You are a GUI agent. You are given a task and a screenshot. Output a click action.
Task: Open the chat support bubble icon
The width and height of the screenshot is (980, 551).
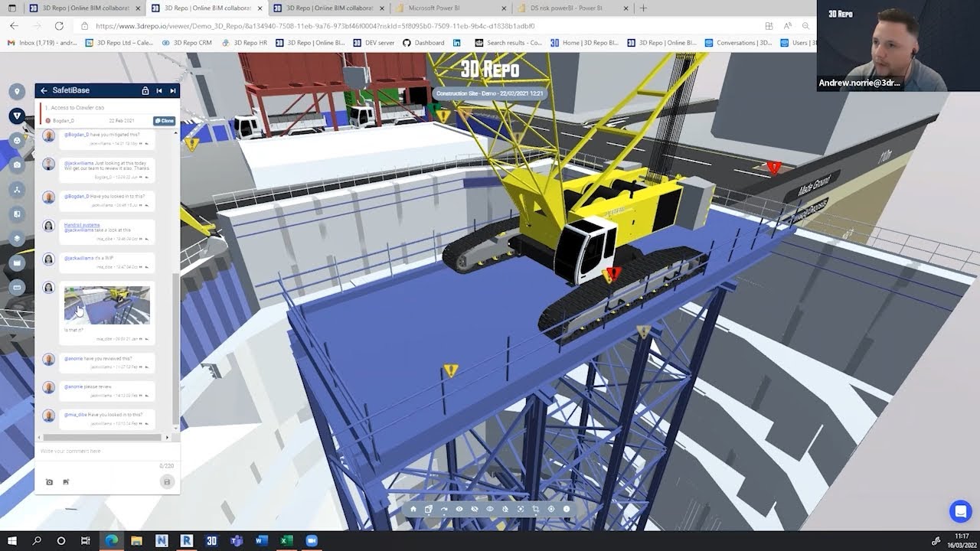(x=960, y=511)
